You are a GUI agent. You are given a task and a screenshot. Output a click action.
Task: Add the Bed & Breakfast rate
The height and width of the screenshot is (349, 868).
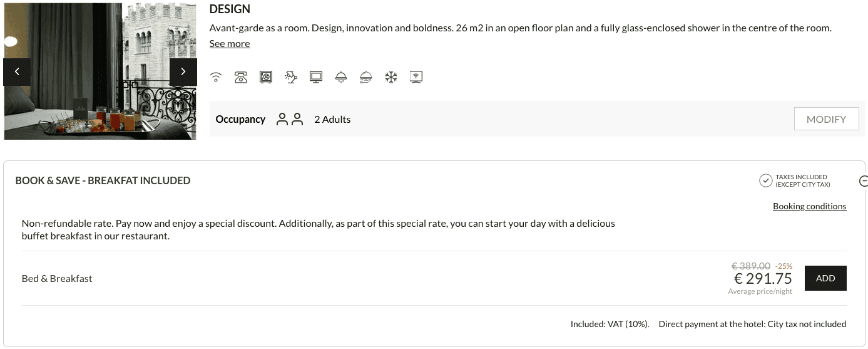[825, 278]
